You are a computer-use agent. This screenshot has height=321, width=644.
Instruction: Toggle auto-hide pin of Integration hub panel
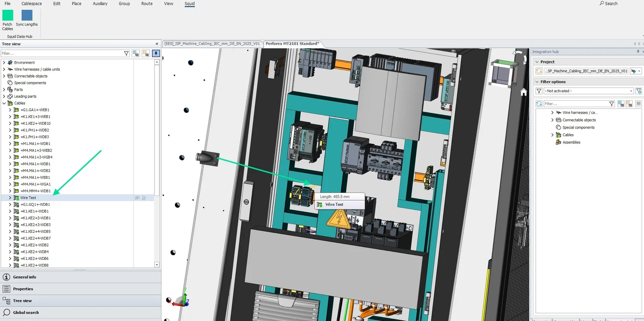638,52
